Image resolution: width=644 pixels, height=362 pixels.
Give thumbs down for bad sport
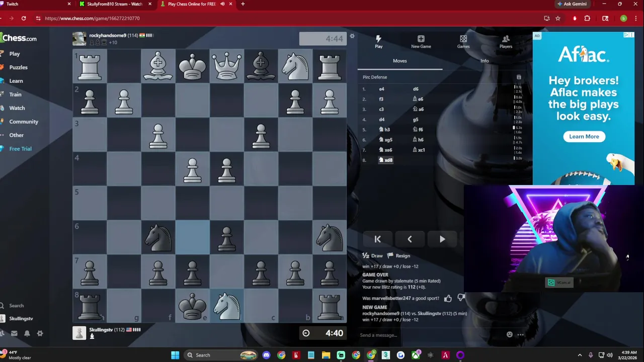pyautogui.click(x=460, y=298)
